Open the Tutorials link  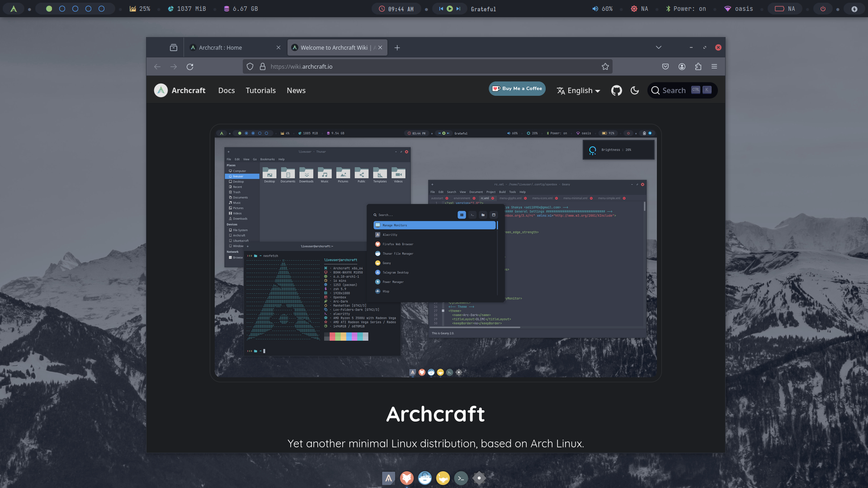tap(260, 90)
